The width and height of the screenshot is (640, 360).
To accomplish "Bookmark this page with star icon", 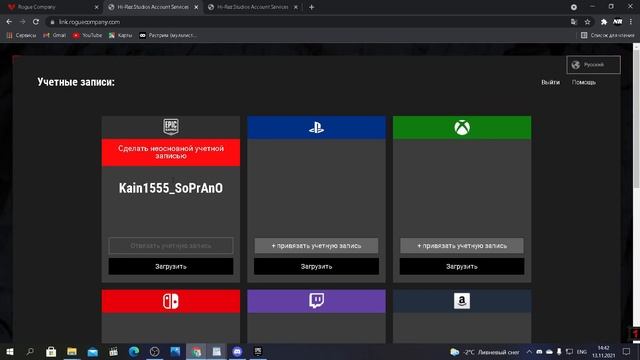I will (587, 22).
